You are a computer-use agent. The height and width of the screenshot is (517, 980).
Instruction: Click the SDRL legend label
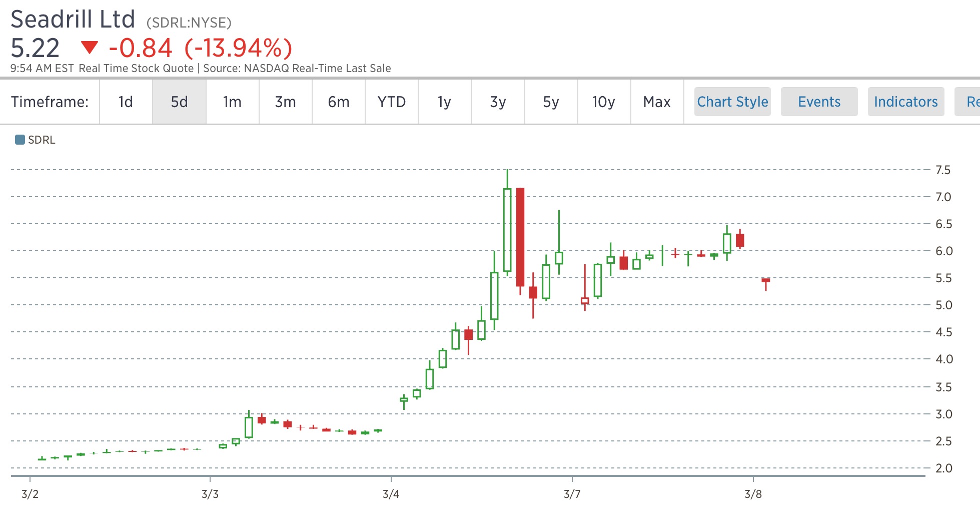[x=42, y=140]
